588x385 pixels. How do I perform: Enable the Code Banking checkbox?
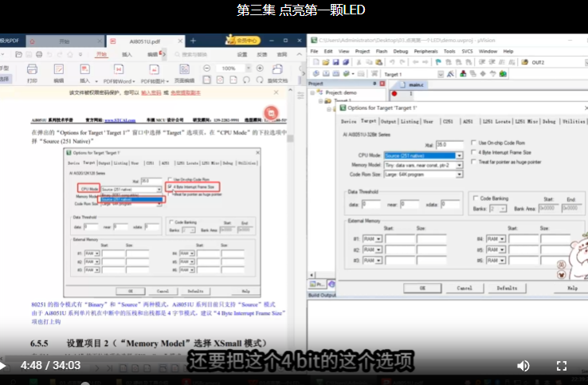pyautogui.click(x=476, y=198)
